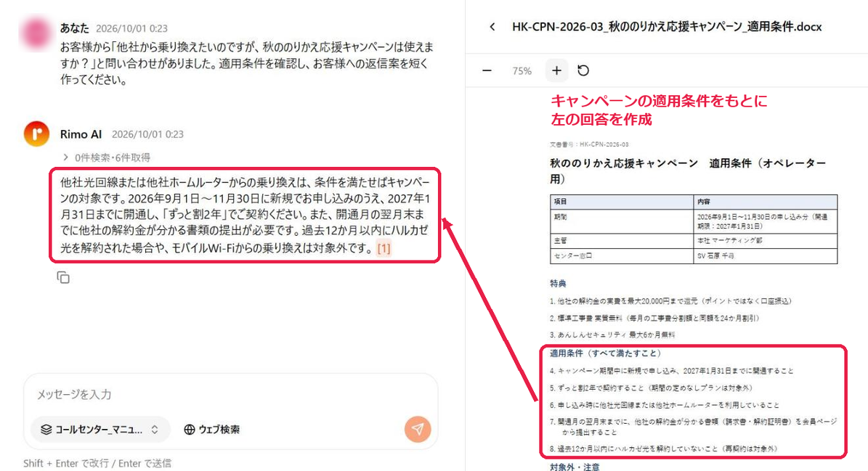Click the timestamp beside あなた

(131, 28)
